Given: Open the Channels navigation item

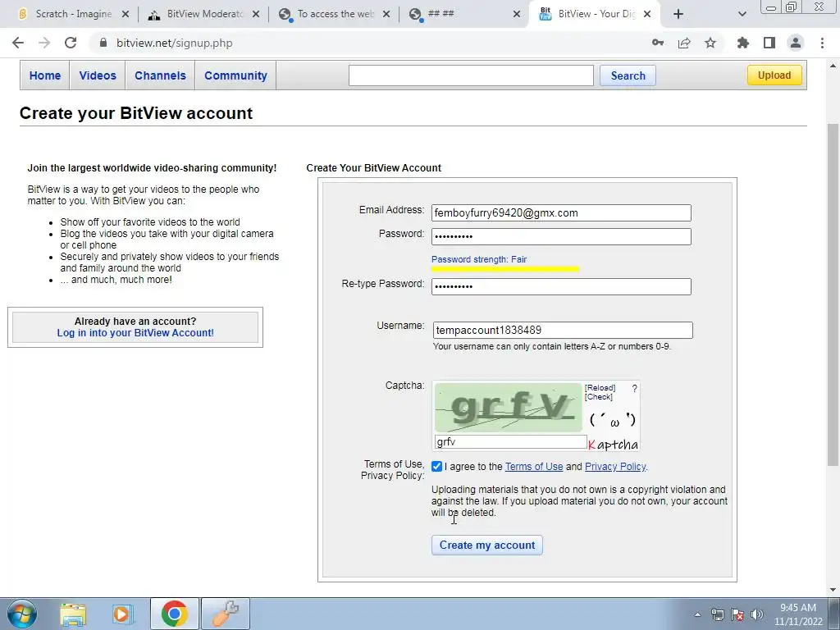Looking at the screenshot, I should pos(160,75).
